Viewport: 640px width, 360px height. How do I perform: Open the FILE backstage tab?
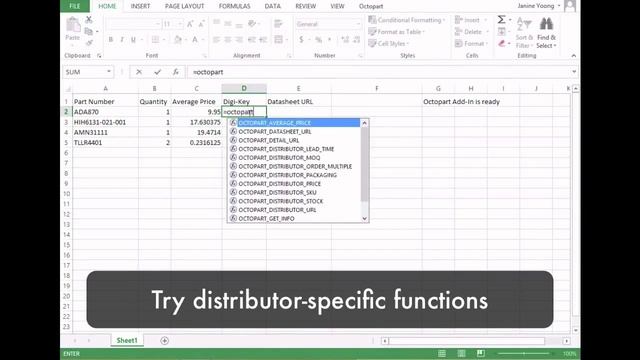tap(75, 6)
